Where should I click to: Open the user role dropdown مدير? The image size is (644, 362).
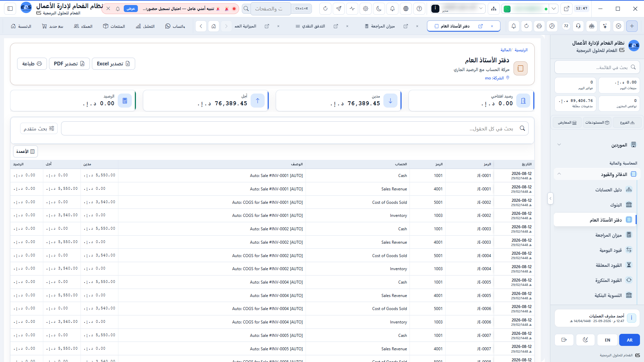458,8
